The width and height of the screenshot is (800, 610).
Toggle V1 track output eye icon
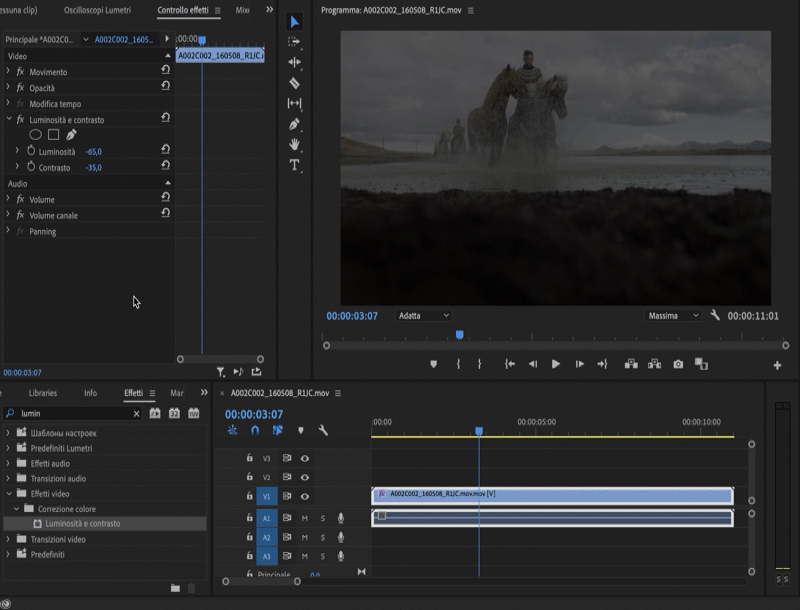[x=304, y=496]
